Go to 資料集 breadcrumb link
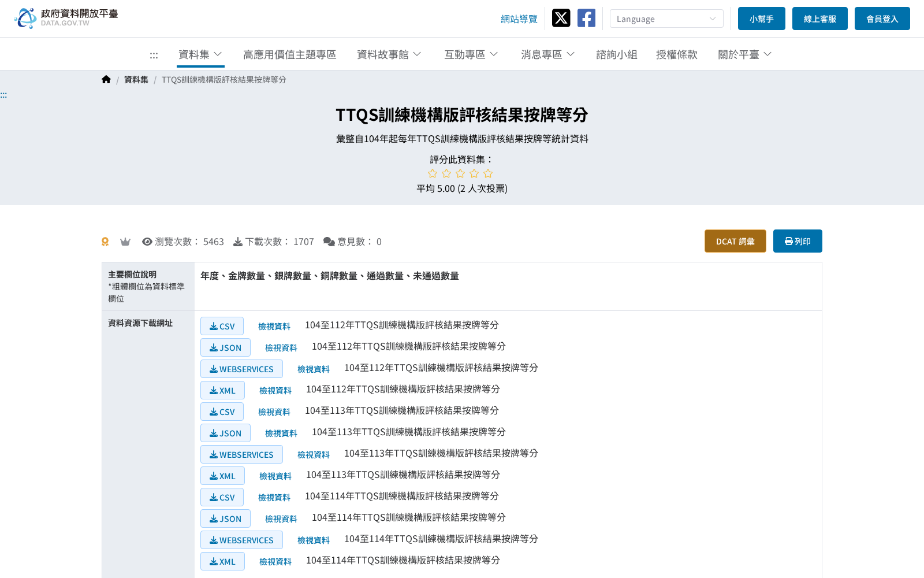The width and height of the screenshot is (924, 578). [x=136, y=80]
